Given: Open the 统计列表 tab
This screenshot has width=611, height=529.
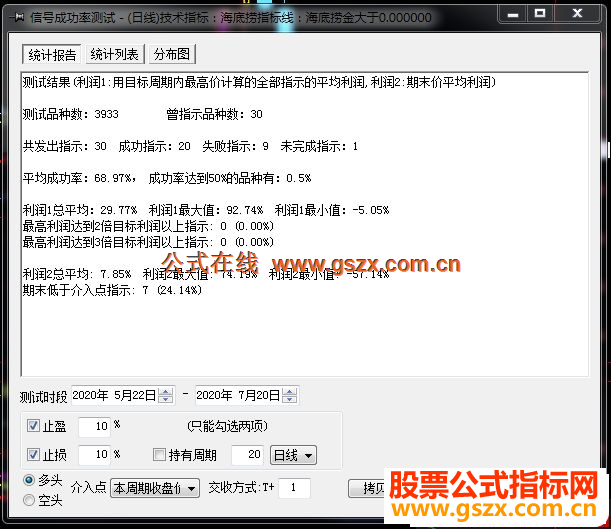Looking at the screenshot, I should point(115,54).
